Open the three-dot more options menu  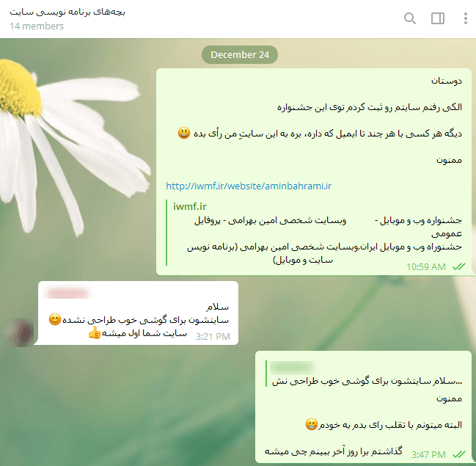(x=466, y=18)
